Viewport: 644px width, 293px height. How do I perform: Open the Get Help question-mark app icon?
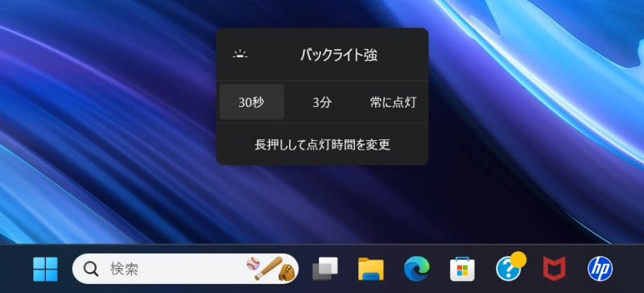pyautogui.click(x=510, y=267)
